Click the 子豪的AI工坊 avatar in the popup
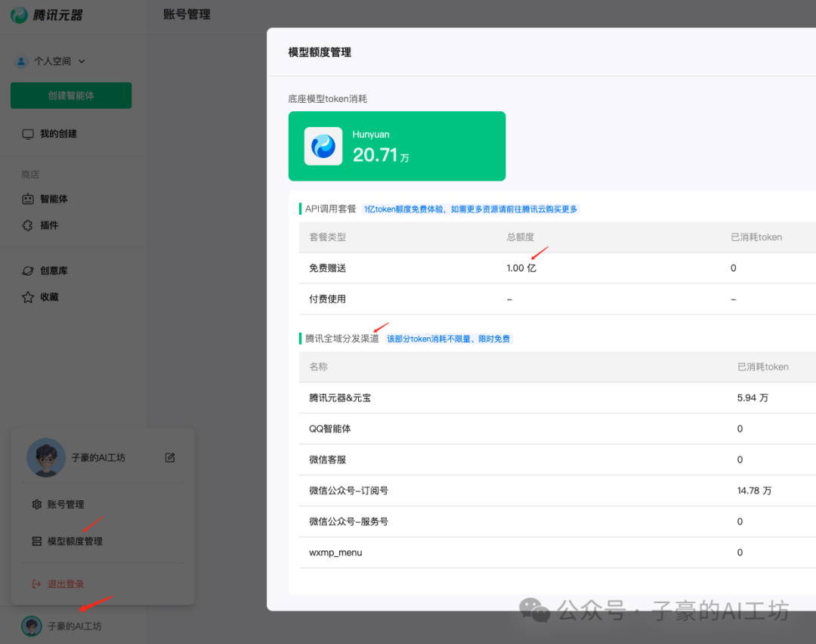Viewport: 816px width, 644px height. (x=46, y=457)
